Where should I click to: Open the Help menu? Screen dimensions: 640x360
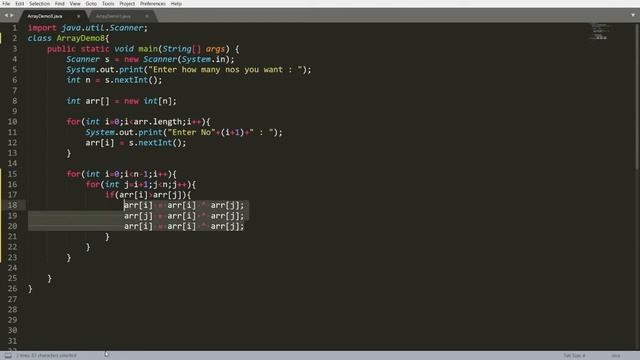click(x=176, y=4)
